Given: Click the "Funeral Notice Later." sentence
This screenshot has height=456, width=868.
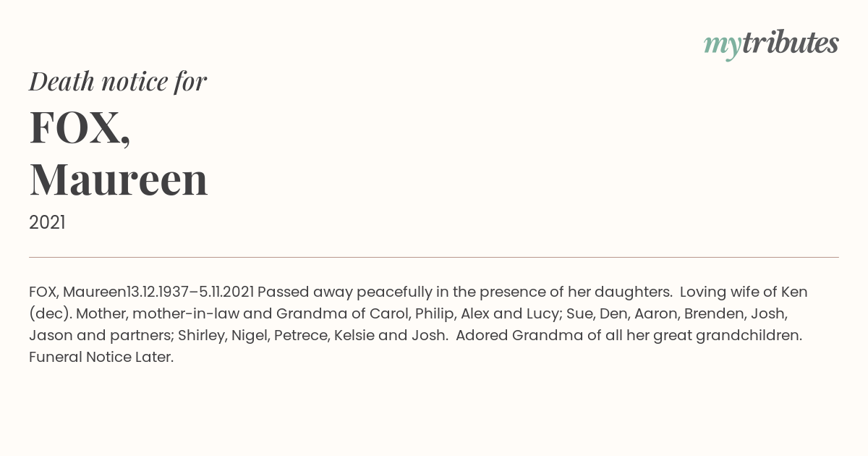Looking at the screenshot, I should click(x=101, y=358).
